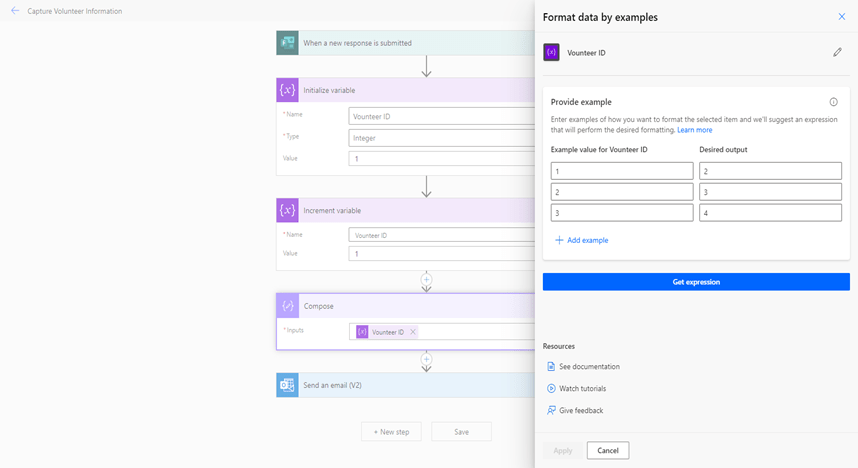Expand When a new response is submitted

pos(400,43)
